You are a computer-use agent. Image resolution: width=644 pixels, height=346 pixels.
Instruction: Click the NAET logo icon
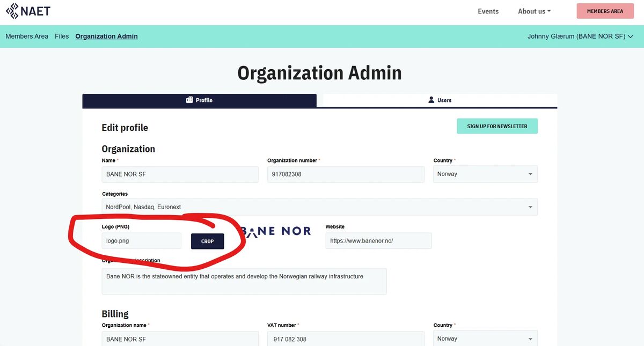click(x=12, y=11)
